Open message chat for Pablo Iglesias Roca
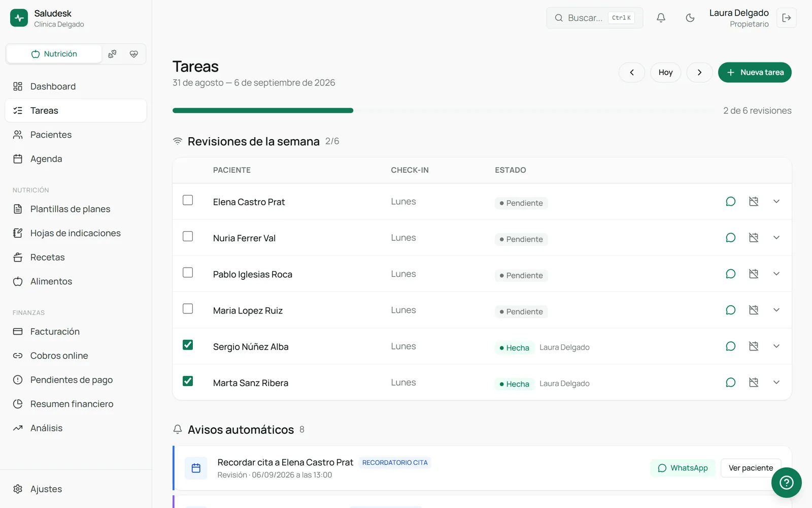The width and height of the screenshot is (812, 508). (730, 274)
